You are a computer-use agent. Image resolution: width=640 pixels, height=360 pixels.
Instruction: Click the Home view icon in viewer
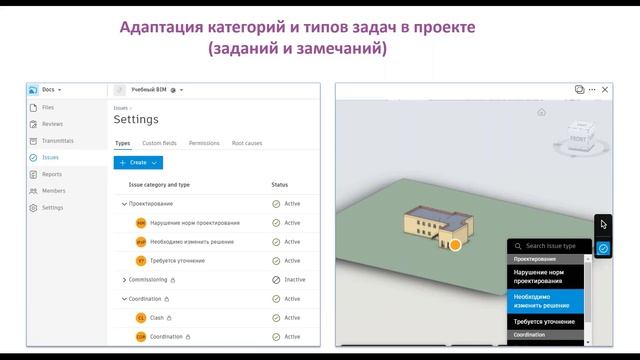541,112
